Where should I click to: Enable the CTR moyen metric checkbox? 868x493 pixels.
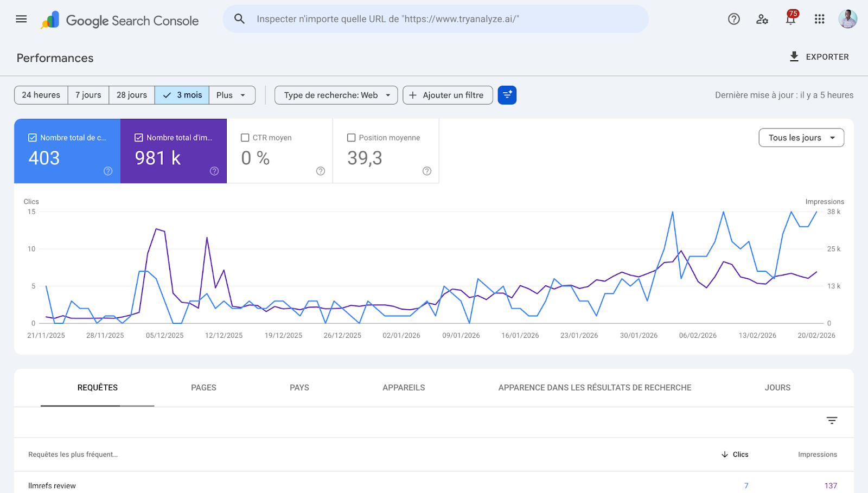(x=245, y=137)
